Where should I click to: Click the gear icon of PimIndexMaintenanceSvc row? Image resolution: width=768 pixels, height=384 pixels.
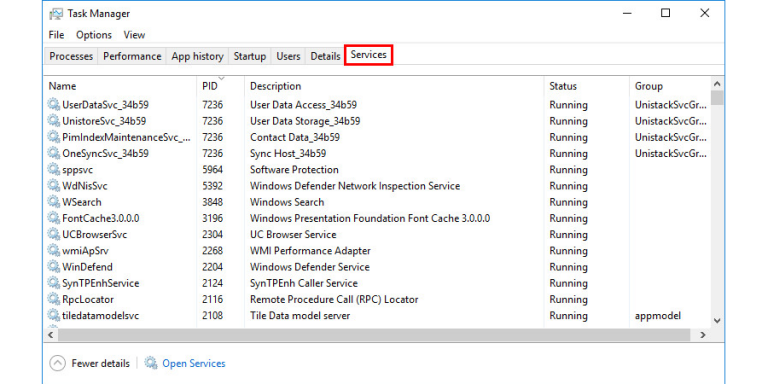pyautogui.click(x=53, y=137)
